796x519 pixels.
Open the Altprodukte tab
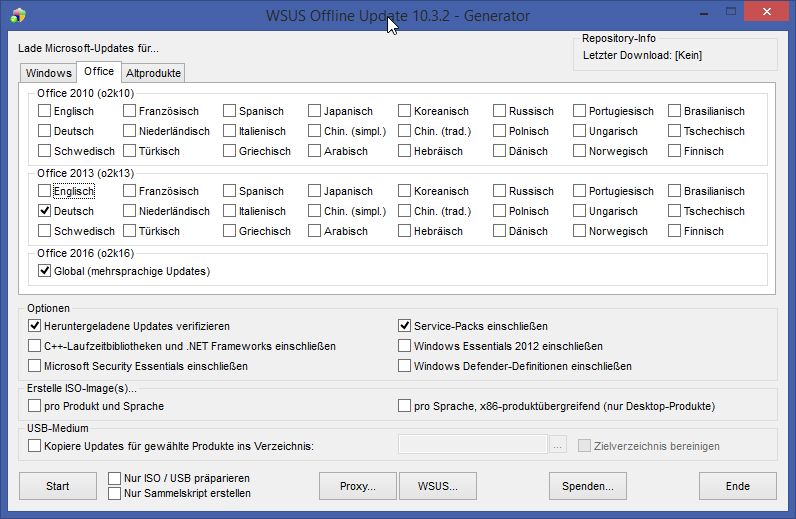tap(153, 73)
